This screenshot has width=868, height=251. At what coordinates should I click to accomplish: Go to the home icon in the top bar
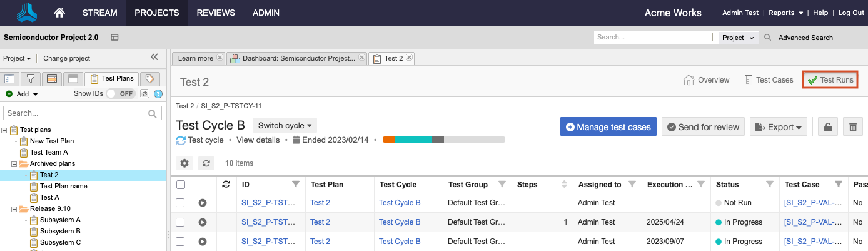tap(59, 13)
